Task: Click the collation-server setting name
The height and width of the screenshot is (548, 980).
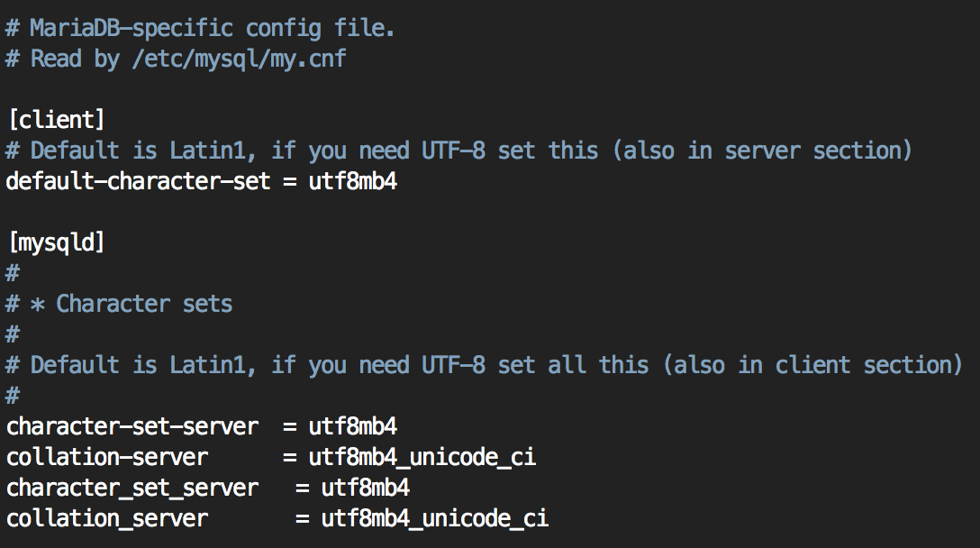Action: pos(107,457)
